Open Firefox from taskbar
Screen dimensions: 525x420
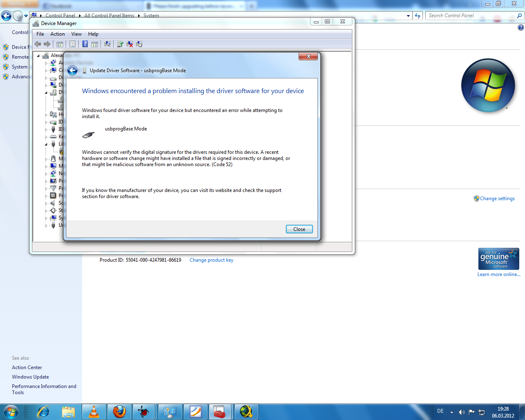tap(119, 412)
